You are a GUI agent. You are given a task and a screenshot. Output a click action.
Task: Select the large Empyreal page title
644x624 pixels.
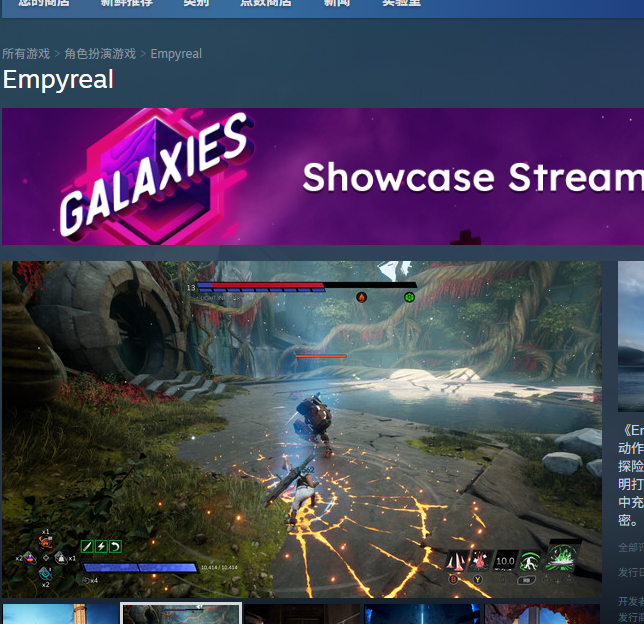(x=58, y=79)
